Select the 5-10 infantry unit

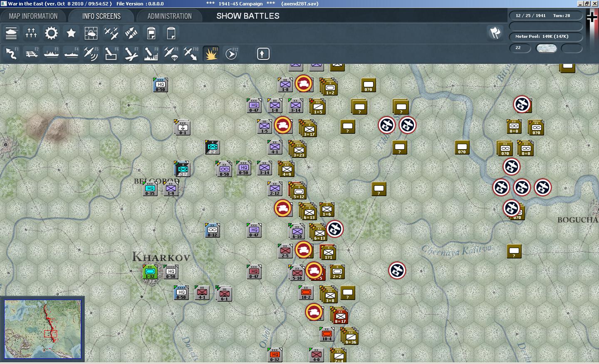[297, 273]
